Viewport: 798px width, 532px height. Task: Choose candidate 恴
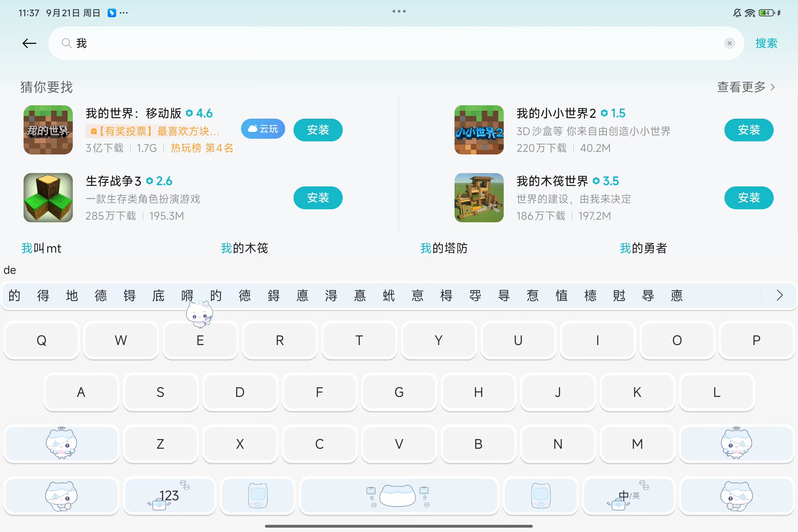pyautogui.click(x=418, y=296)
